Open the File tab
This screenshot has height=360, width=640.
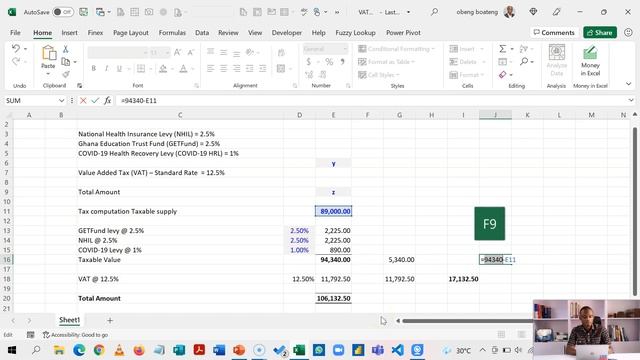tap(15, 33)
